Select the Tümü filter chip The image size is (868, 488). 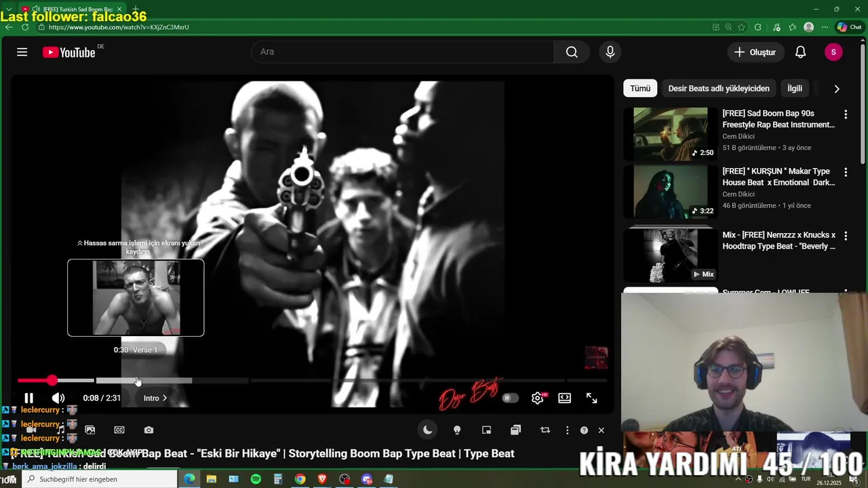click(x=640, y=89)
